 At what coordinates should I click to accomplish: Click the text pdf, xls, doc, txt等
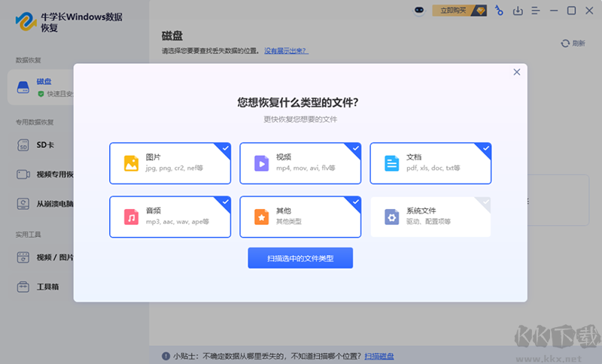[x=433, y=168]
